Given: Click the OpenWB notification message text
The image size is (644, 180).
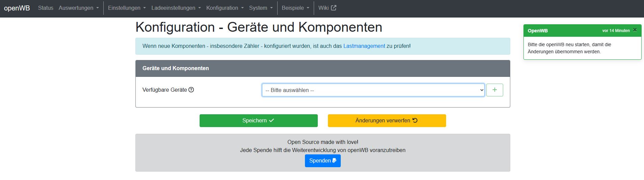Looking at the screenshot, I should tap(569, 48).
